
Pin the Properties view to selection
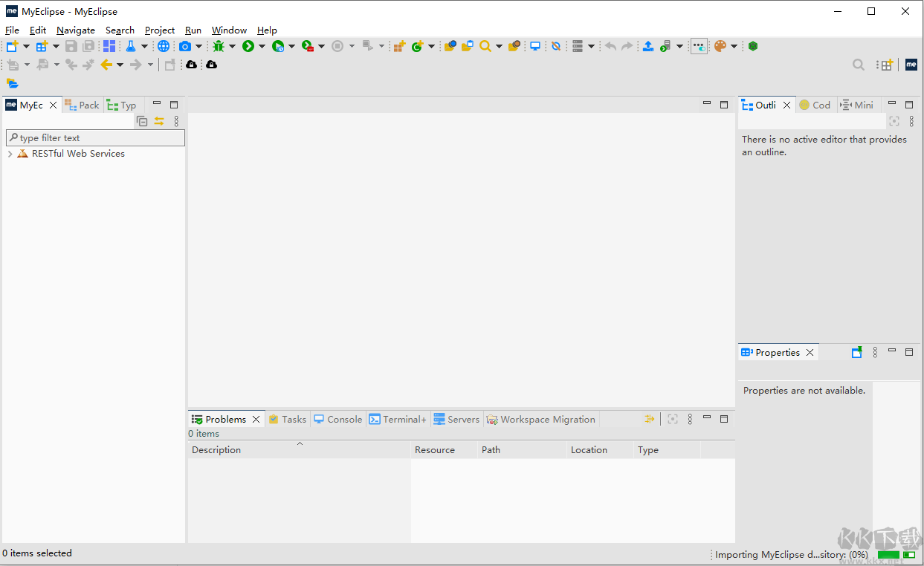[x=856, y=353]
